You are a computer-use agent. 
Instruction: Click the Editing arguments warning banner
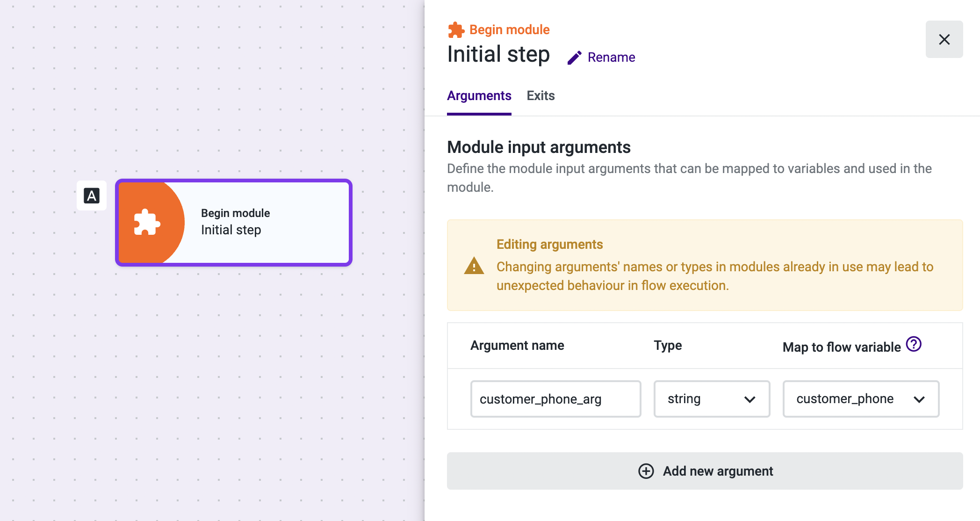point(705,265)
